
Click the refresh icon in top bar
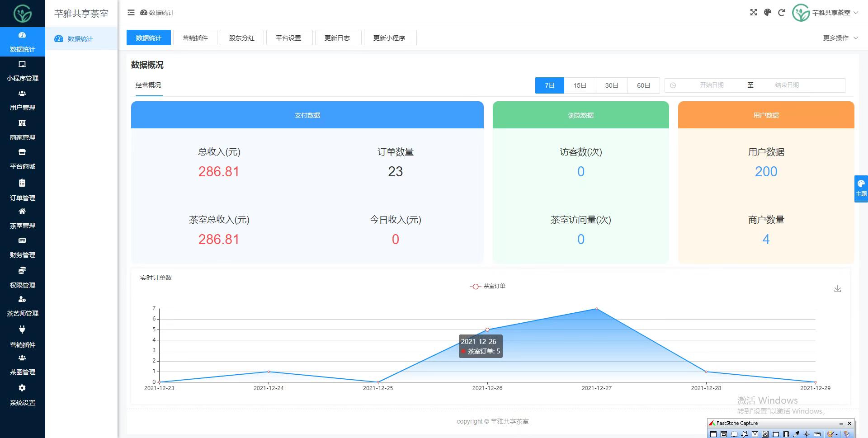click(781, 13)
